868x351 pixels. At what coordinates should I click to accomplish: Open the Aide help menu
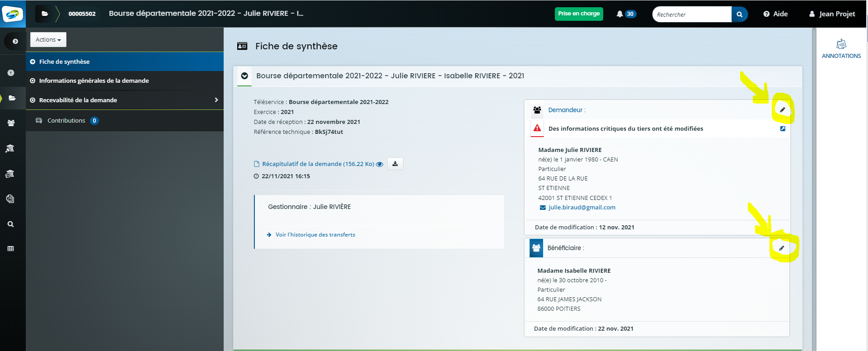pyautogui.click(x=775, y=14)
